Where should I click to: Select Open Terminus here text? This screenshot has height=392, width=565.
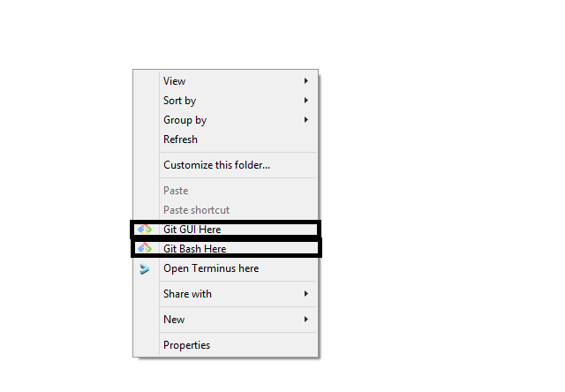[211, 268]
